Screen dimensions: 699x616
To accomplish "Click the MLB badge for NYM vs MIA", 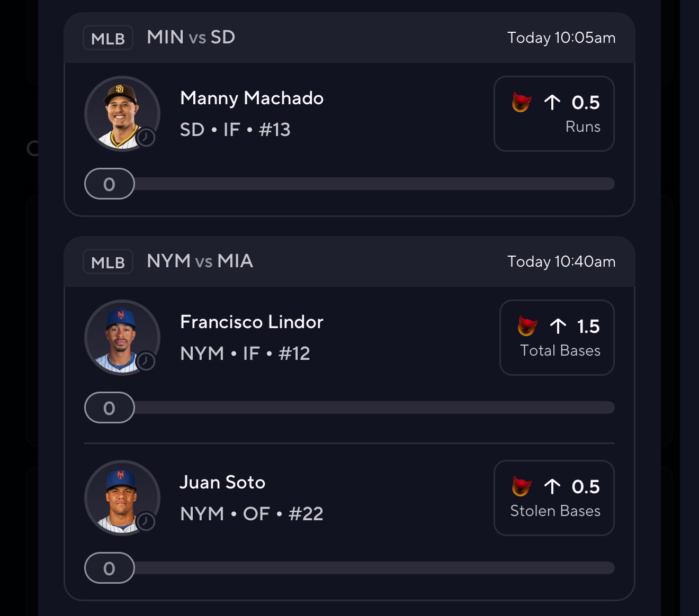I will pyautogui.click(x=108, y=262).
